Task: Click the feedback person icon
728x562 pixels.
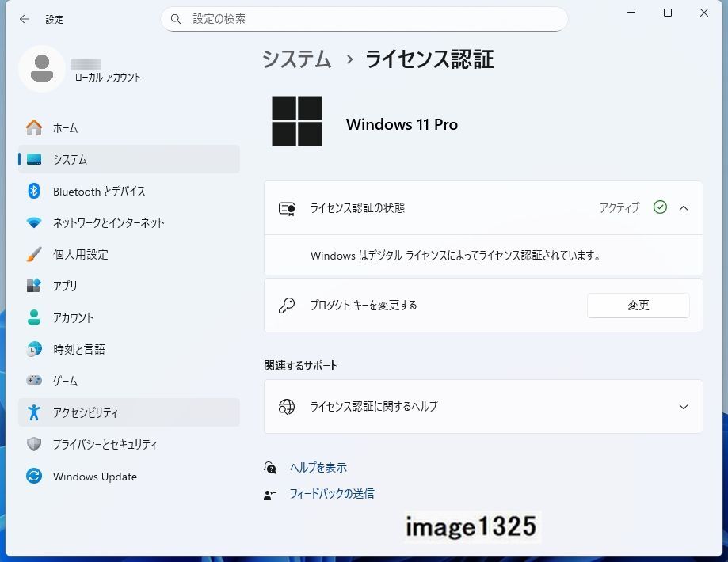Action: point(270,494)
